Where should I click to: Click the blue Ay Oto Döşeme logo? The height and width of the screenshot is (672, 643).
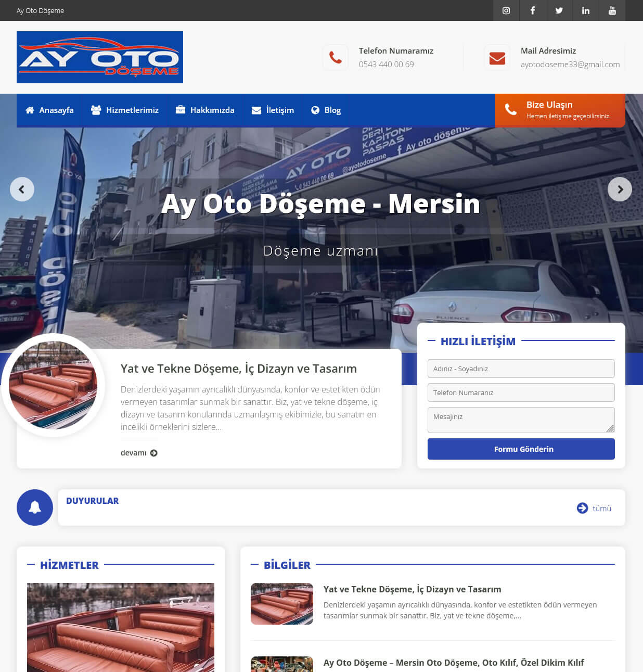point(99,57)
